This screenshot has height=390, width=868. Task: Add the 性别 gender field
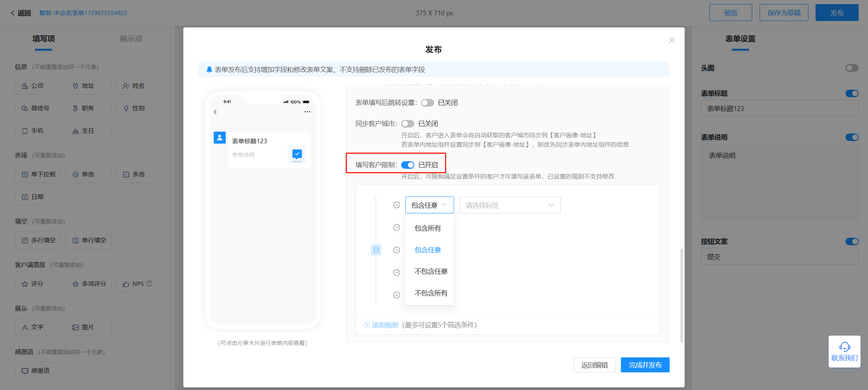pos(139,108)
